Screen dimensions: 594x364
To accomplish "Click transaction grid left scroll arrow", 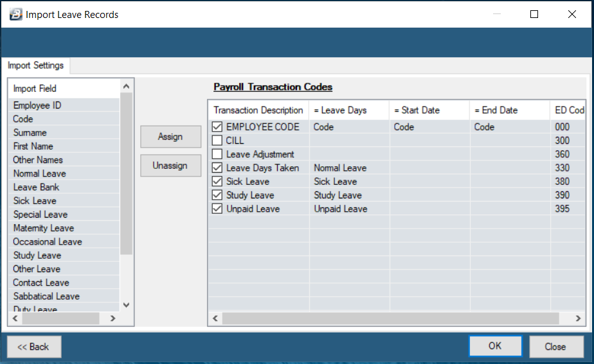I will 215,318.
